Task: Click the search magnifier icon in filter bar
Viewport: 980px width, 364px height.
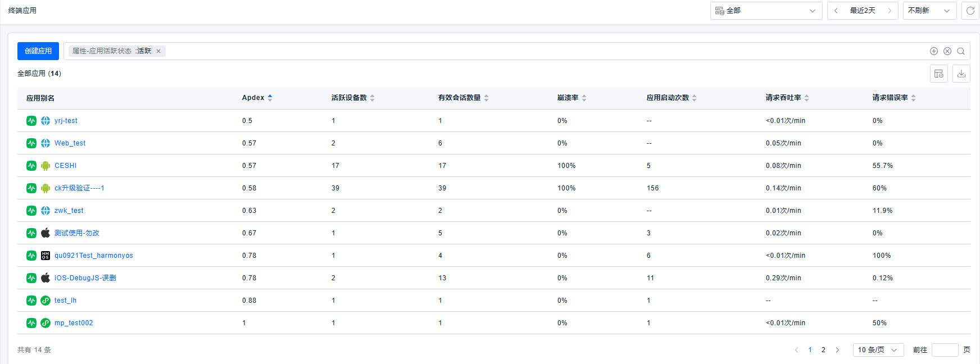Action: pyautogui.click(x=961, y=51)
